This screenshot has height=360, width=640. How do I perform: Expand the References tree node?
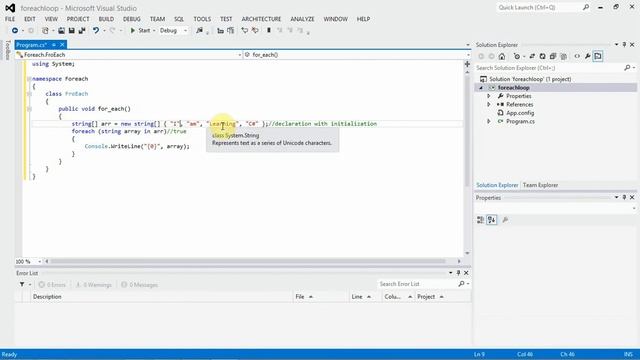(x=489, y=104)
